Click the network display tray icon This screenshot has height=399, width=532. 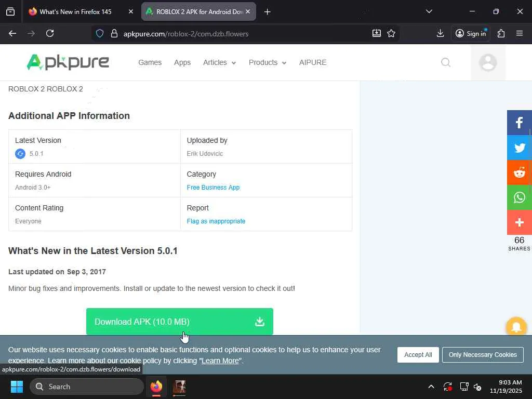click(464, 387)
